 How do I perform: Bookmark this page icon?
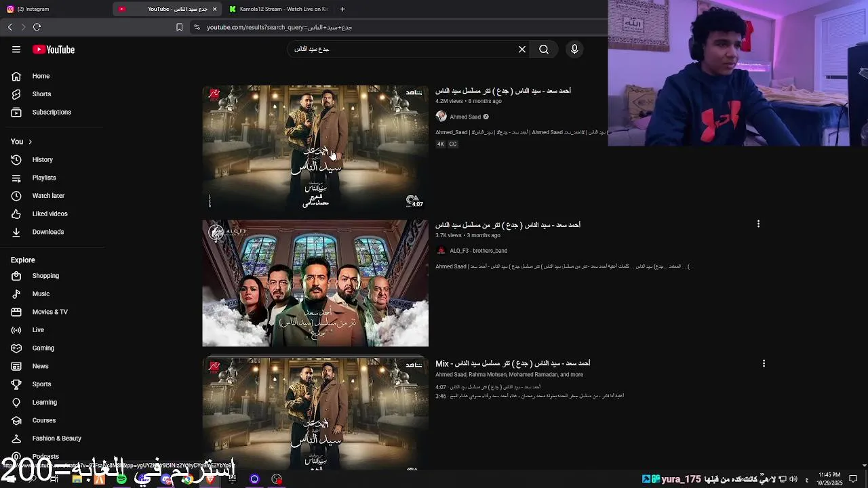click(179, 27)
